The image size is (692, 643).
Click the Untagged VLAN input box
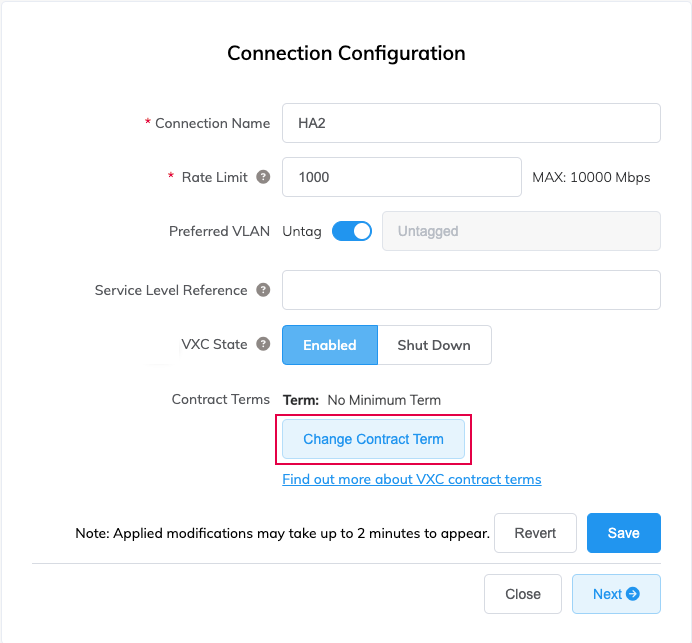tap(521, 231)
